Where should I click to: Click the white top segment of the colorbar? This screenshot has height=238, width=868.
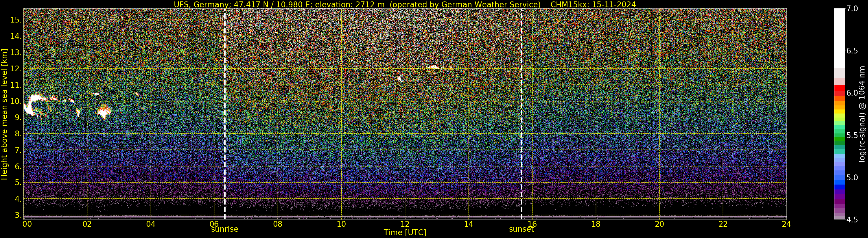click(x=839, y=38)
